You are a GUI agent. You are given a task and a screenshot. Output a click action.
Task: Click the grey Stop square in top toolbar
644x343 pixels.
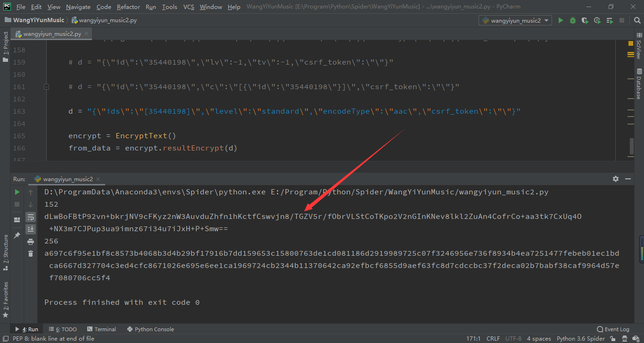[x=622, y=20]
